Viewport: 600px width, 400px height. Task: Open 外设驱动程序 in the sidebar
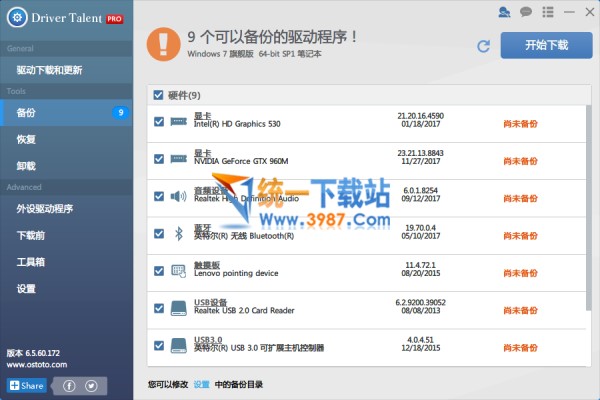click(66, 209)
